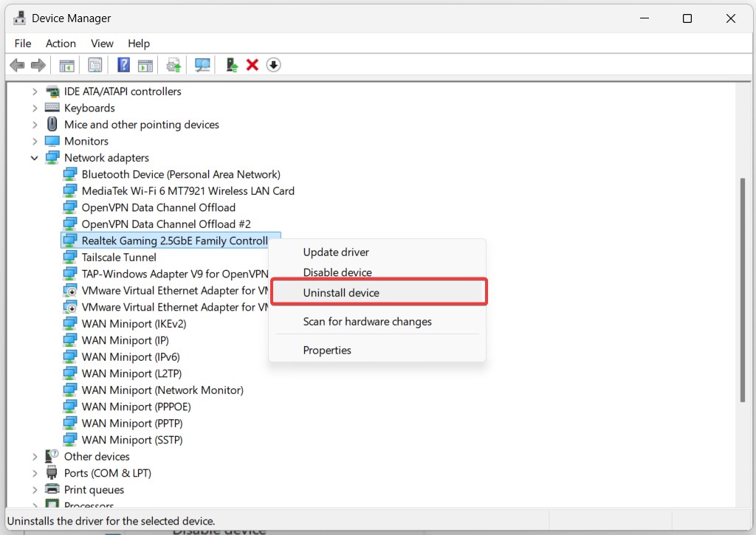Select WAN Miniport (L2TP)
Viewport: 756px width, 535px height.
131,373
